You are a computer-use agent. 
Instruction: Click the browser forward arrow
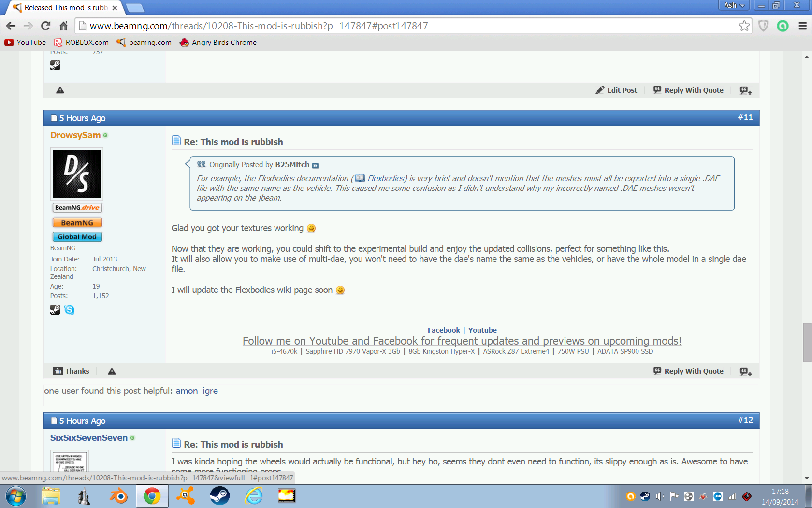(x=28, y=26)
